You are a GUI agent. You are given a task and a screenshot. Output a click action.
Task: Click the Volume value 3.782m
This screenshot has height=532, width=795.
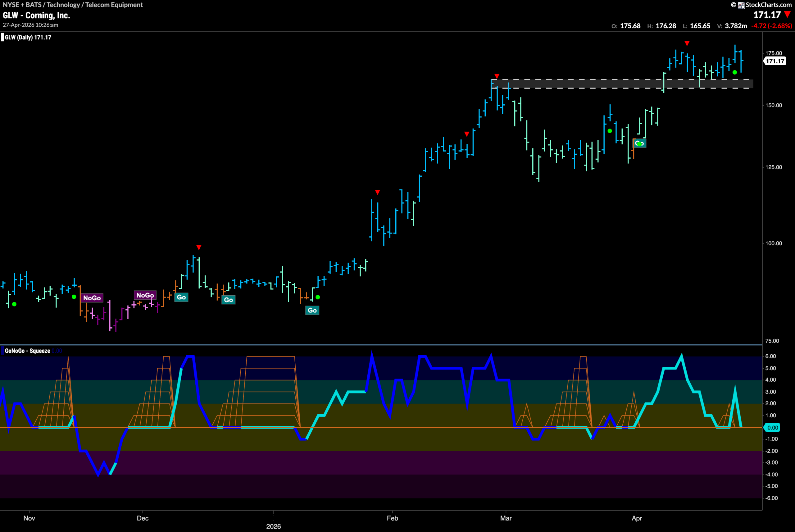point(736,26)
